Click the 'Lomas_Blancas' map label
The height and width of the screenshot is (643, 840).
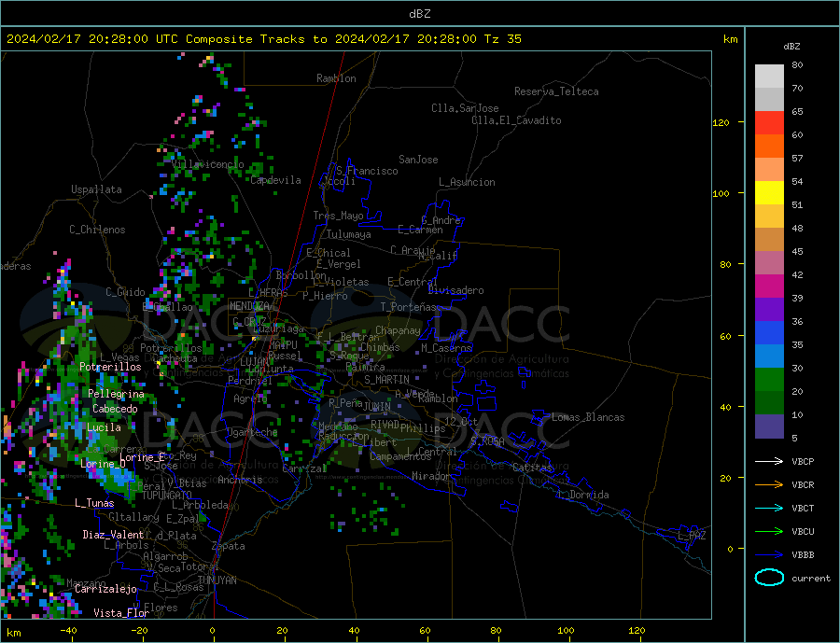click(x=588, y=417)
